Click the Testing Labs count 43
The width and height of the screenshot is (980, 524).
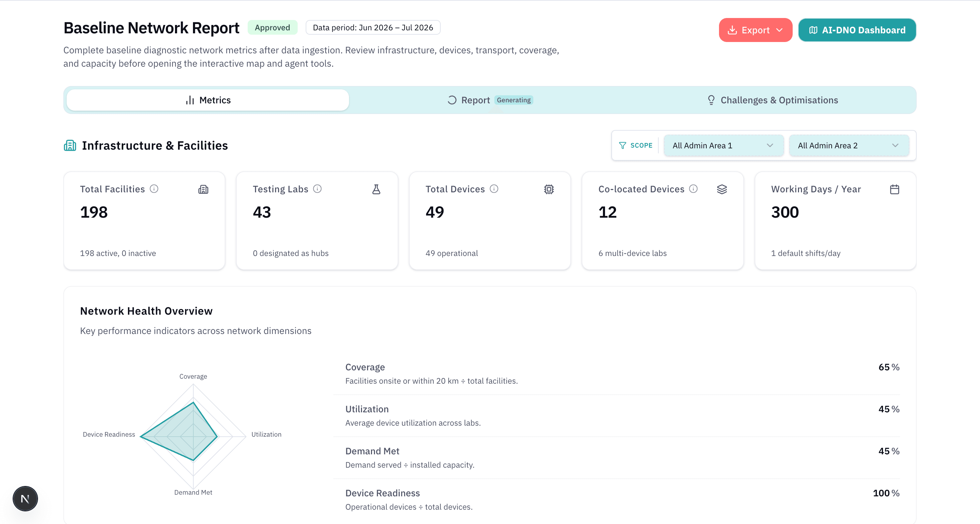click(x=262, y=212)
